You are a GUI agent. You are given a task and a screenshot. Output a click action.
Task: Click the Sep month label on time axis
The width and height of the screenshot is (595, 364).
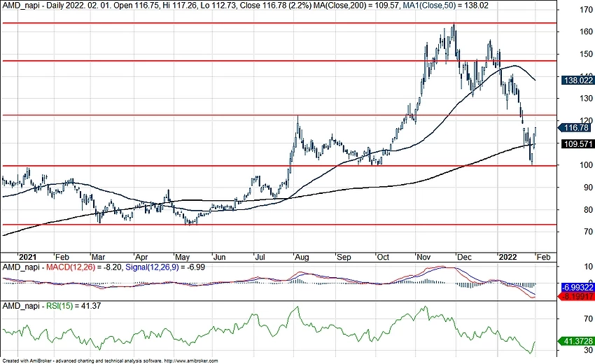click(x=344, y=257)
